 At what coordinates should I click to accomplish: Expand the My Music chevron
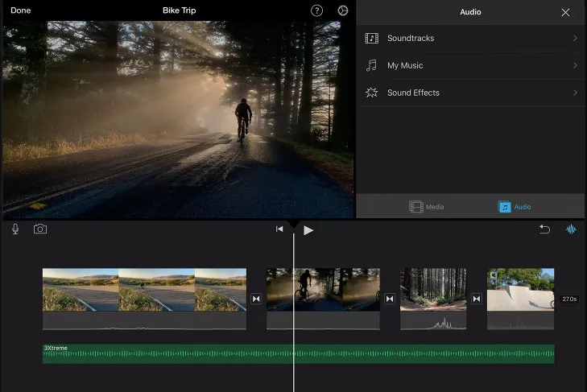(x=575, y=65)
